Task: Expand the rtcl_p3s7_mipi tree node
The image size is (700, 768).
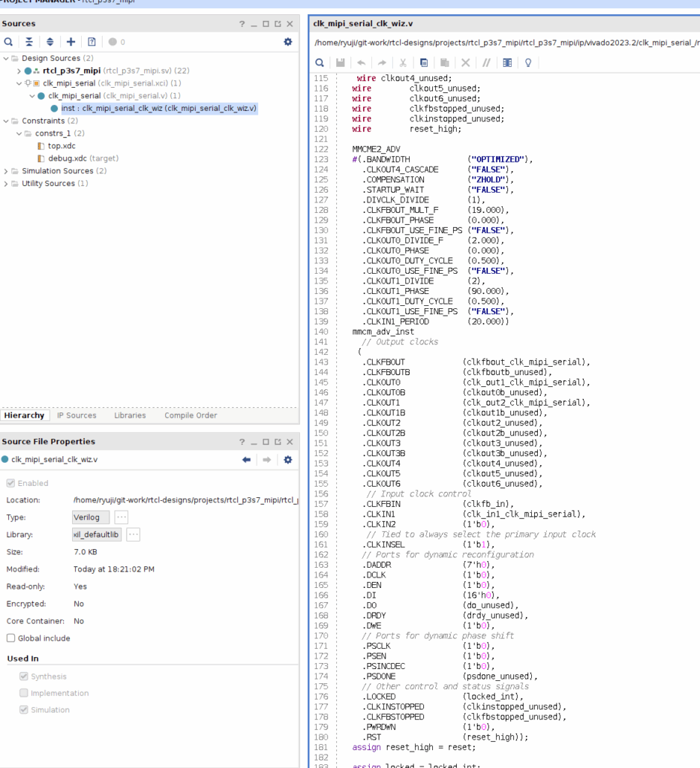Action: (19, 70)
